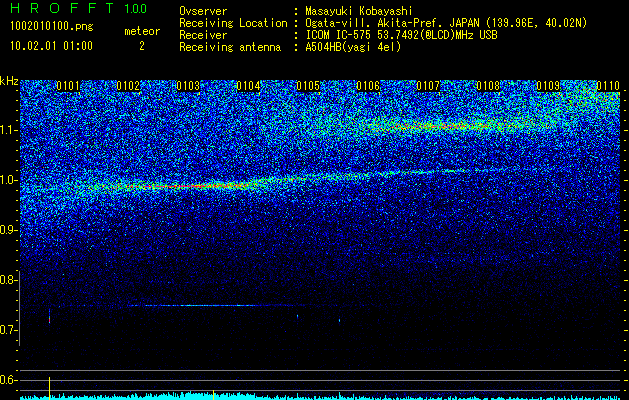Click the 'Receiving antenna' label

tap(230, 47)
